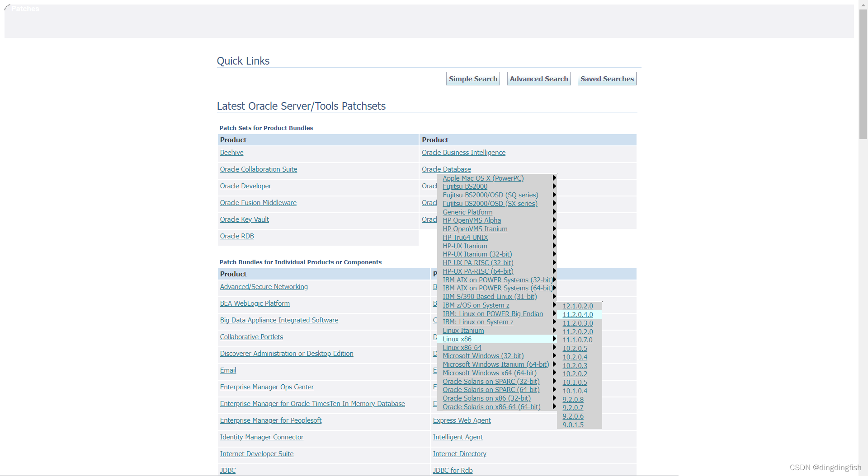Select version 9.2.0.8 in the submenu
Screen dimensions: 868x476
pyautogui.click(x=573, y=400)
